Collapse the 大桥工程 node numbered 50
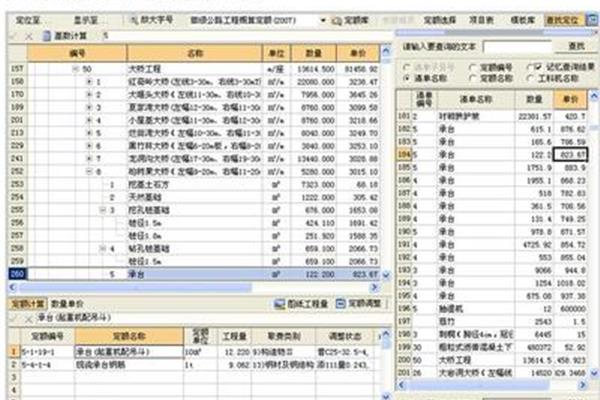 76,69
